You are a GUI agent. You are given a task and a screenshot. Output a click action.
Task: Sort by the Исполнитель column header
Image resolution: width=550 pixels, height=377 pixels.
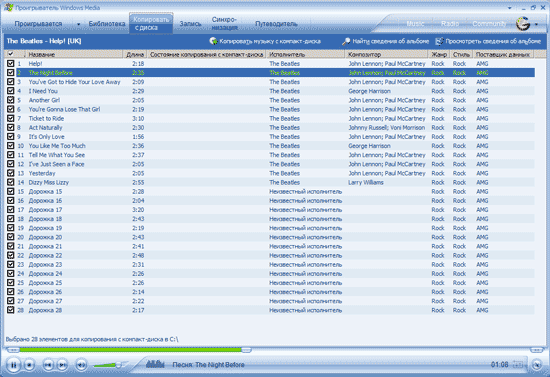pyautogui.click(x=306, y=54)
